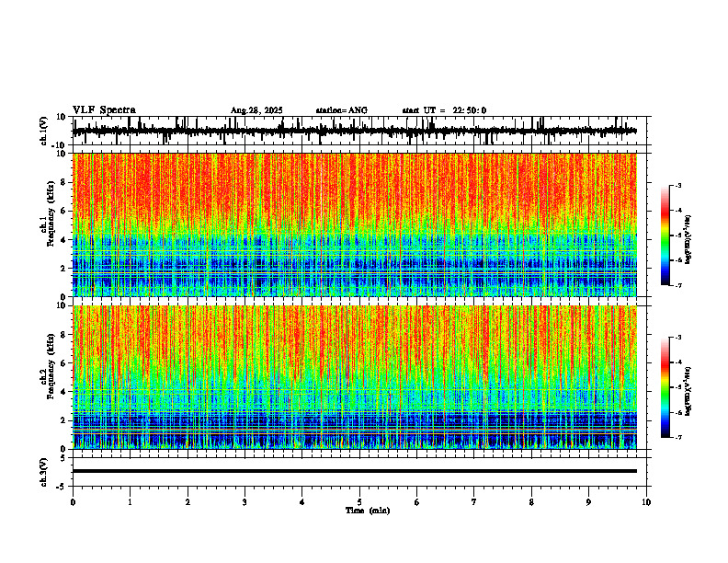Click the "4" frequency tick of ch.1 spectrogram
The height and width of the screenshot is (563, 728).
(63, 240)
